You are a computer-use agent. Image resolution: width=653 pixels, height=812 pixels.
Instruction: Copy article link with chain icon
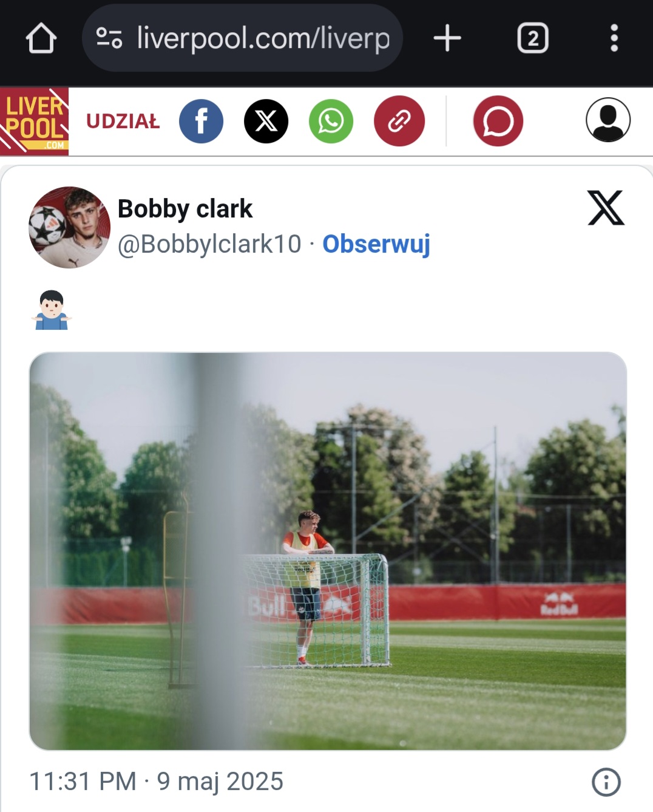pos(399,121)
